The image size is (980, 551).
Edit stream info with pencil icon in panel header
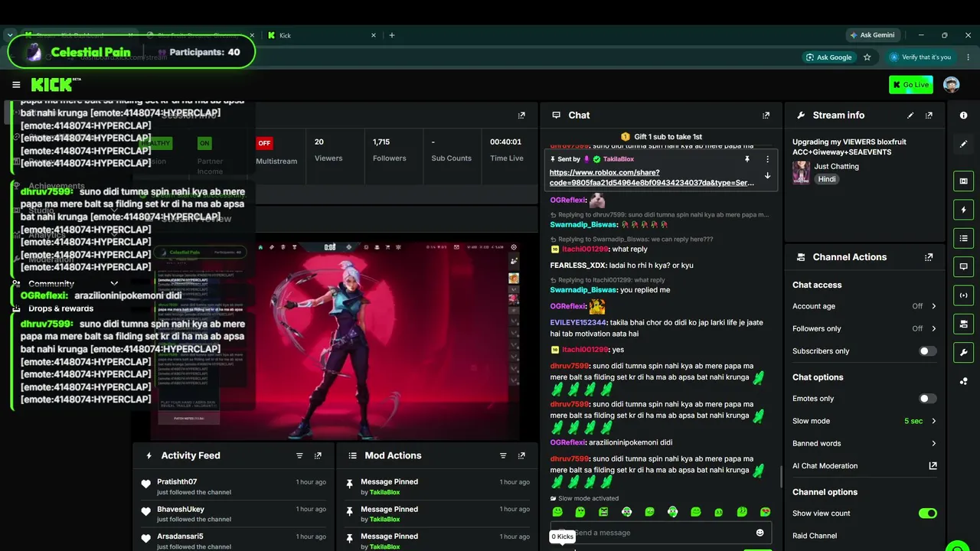[910, 116]
